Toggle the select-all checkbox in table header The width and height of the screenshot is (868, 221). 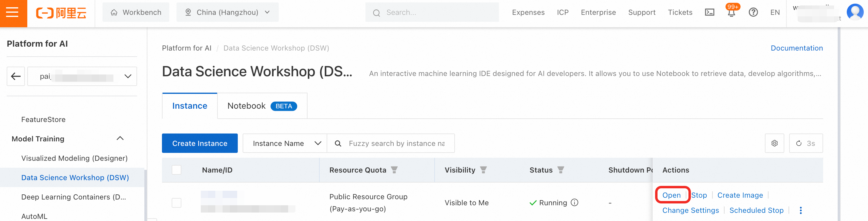177,170
